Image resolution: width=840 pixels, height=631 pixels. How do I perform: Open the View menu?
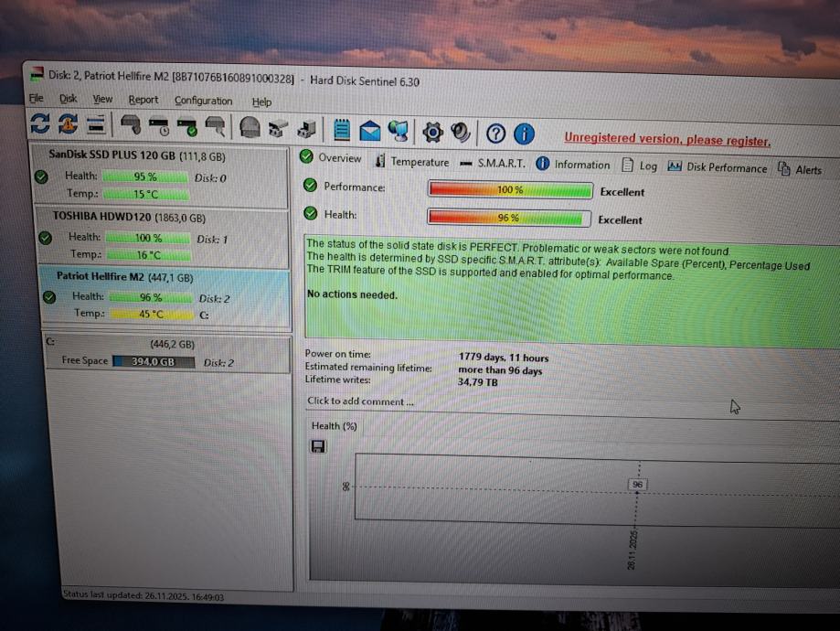(x=102, y=99)
